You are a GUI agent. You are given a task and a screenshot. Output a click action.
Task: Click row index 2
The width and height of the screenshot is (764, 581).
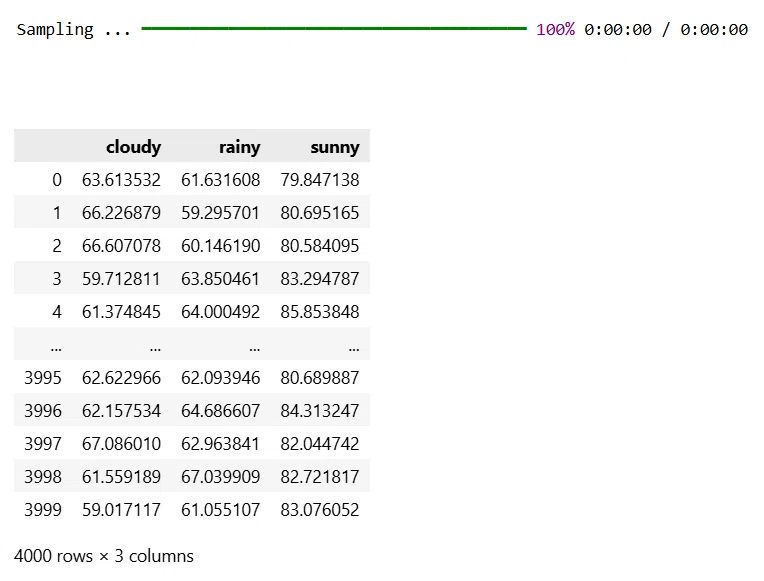[x=57, y=246]
